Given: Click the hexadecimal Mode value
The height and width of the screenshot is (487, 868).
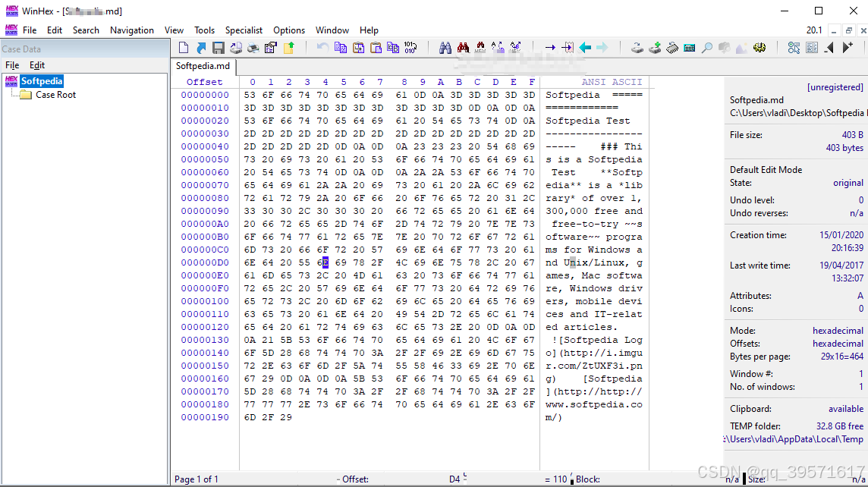Looking at the screenshot, I should 838,331.
